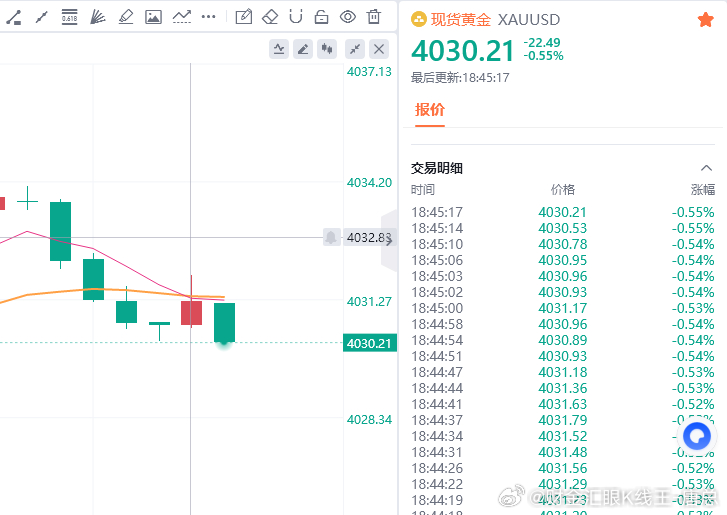Image resolution: width=727 pixels, height=515 pixels.
Task: Select the forecast line tool
Action: tap(182, 17)
